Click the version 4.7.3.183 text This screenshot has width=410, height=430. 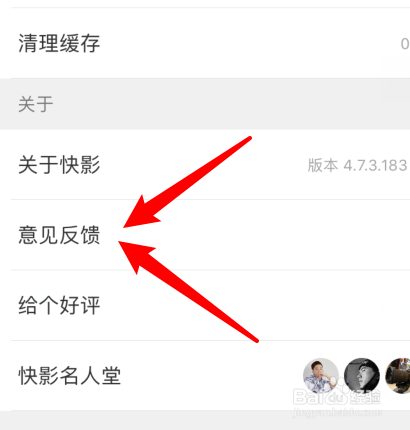(x=375, y=165)
